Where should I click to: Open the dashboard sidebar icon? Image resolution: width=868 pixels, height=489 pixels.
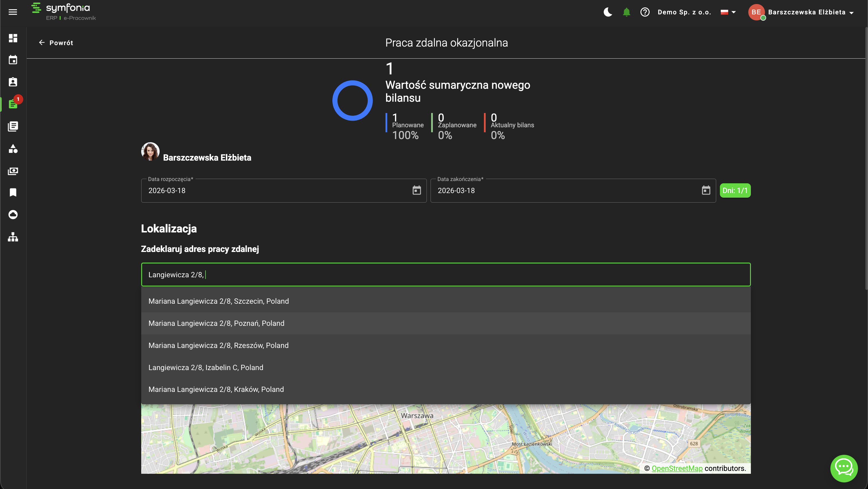tap(13, 38)
